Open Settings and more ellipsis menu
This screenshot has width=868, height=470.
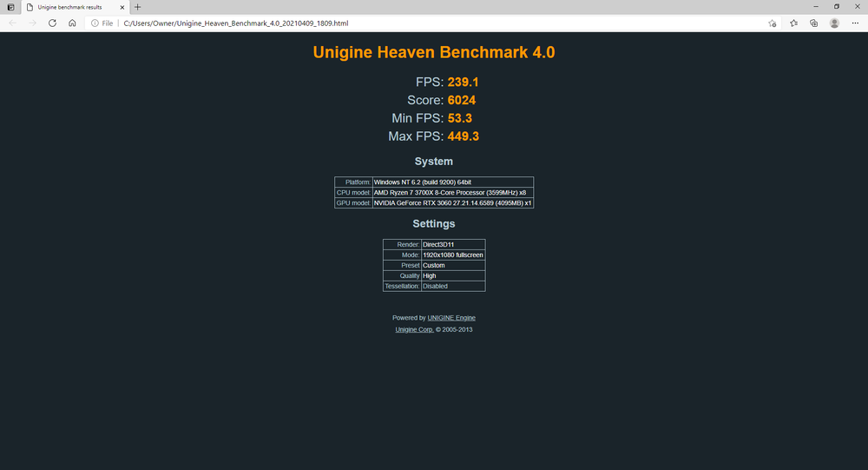coord(855,23)
